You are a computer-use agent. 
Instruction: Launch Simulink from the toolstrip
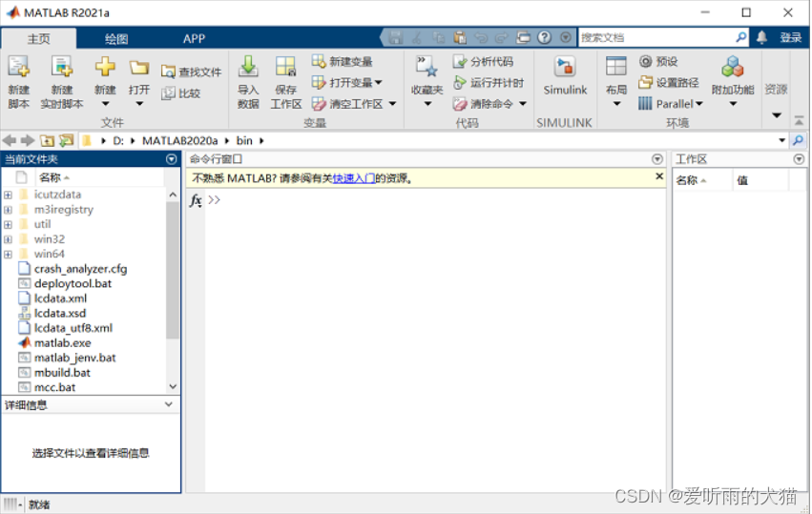(x=565, y=76)
